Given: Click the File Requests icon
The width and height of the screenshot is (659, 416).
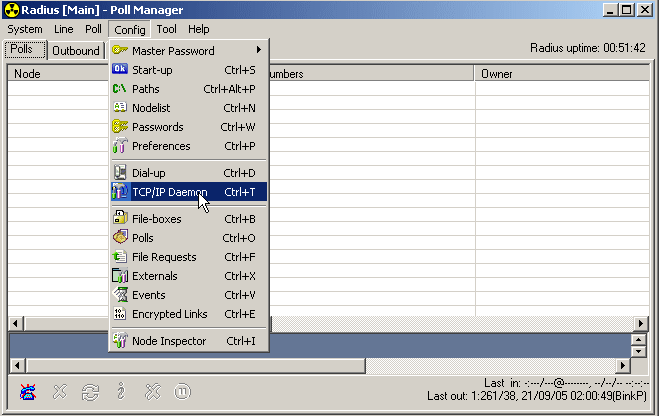Looking at the screenshot, I should point(120,256).
